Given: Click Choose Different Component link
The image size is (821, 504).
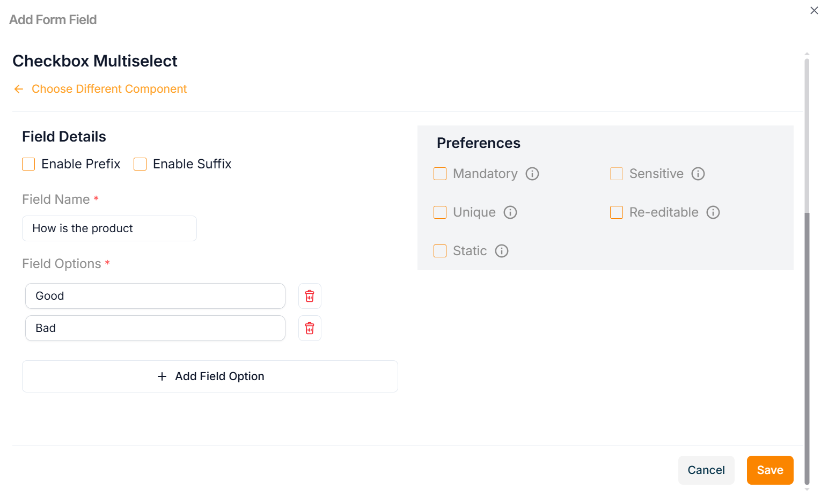Looking at the screenshot, I should (x=109, y=89).
